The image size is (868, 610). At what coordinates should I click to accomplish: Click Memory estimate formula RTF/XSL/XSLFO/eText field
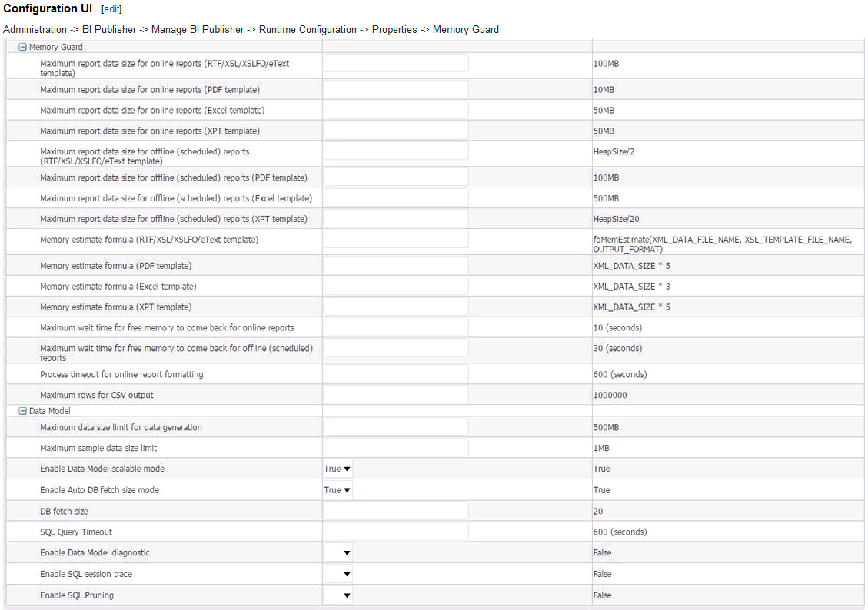click(396, 239)
